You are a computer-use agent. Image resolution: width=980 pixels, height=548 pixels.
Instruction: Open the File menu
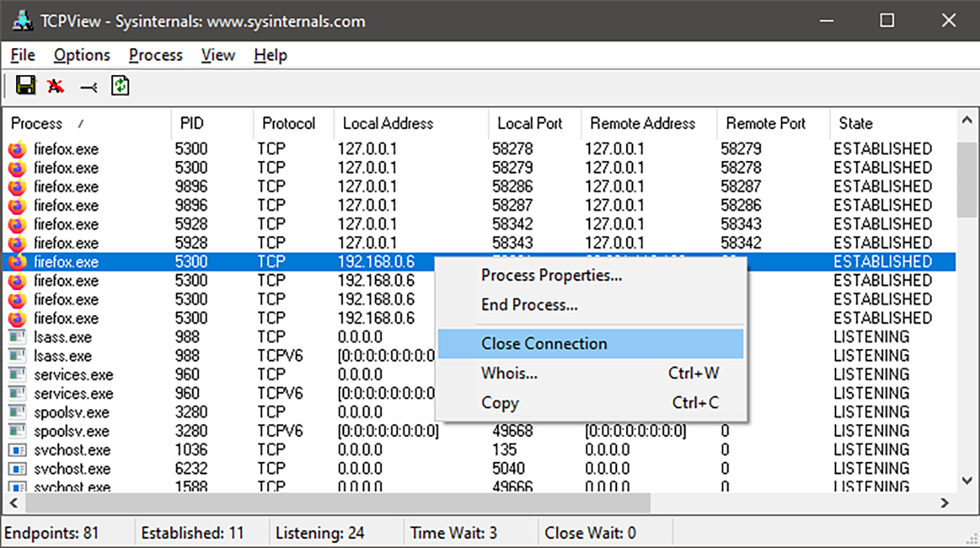pos(23,55)
